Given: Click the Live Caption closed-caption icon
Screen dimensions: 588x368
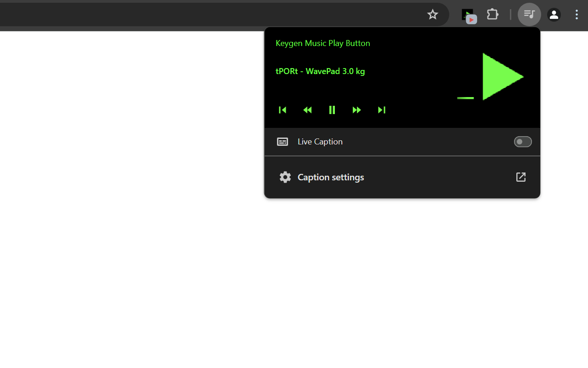Looking at the screenshot, I should [x=282, y=142].
